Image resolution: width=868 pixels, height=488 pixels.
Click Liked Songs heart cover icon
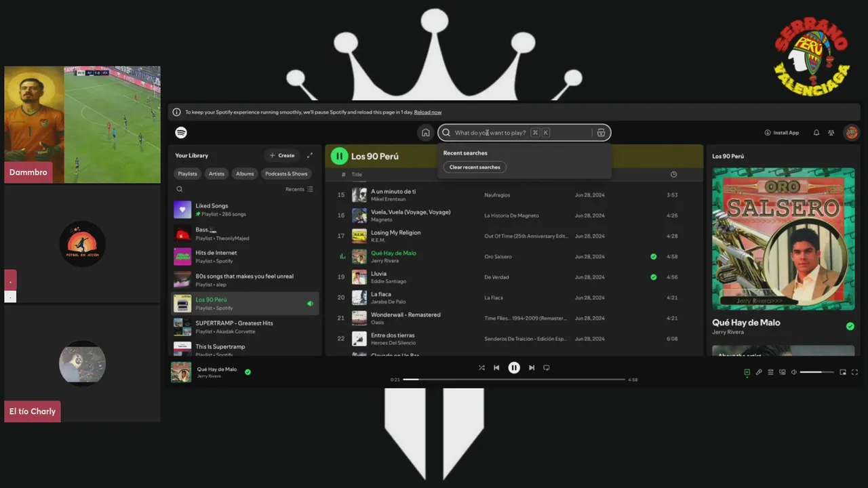click(x=182, y=209)
